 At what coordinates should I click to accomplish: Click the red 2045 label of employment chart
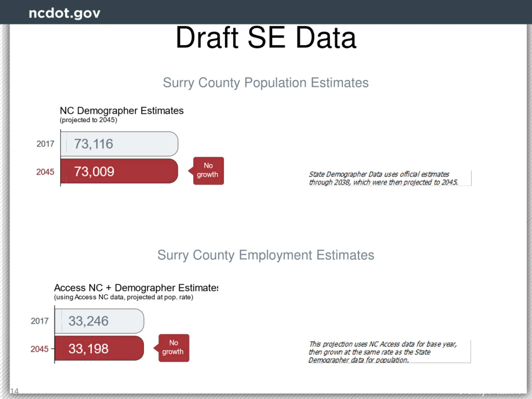pos(39,349)
